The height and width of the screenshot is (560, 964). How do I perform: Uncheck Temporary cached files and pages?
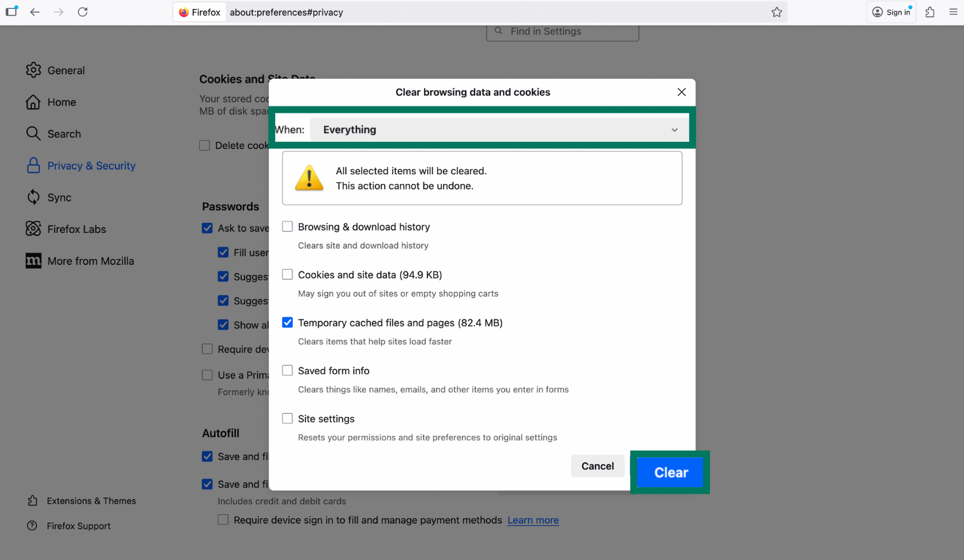tap(288, 323)
